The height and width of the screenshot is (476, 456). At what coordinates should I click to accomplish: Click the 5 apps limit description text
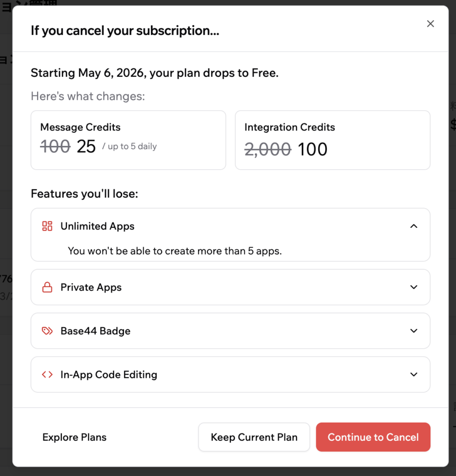(175, 251)
